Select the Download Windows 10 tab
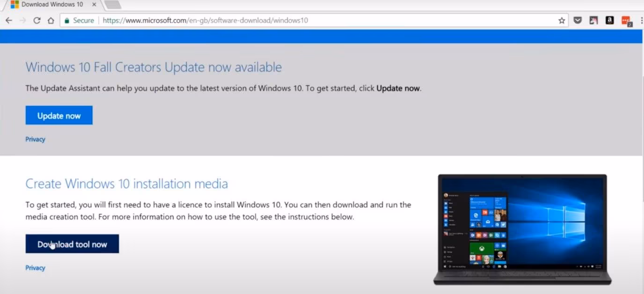 [52, 5]
